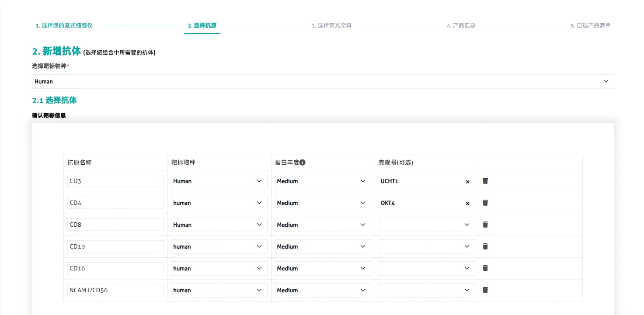Open protein abundance dropdown for CD19

(323, 246)
